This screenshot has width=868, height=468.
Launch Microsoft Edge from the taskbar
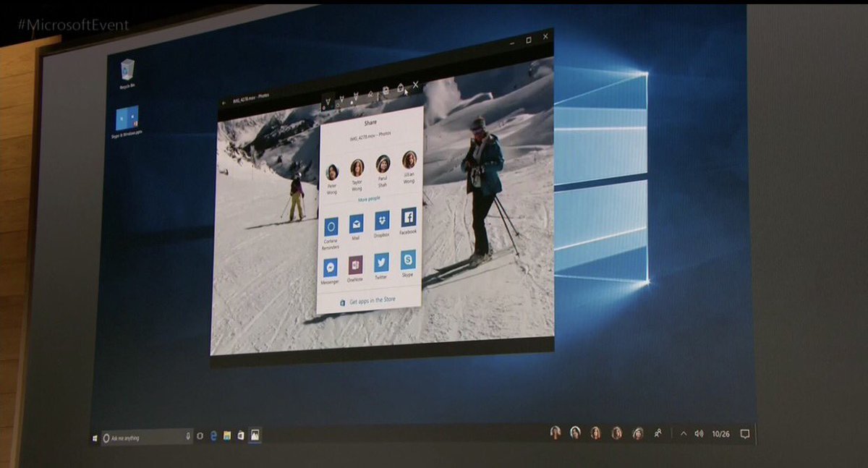coord(215,436)
